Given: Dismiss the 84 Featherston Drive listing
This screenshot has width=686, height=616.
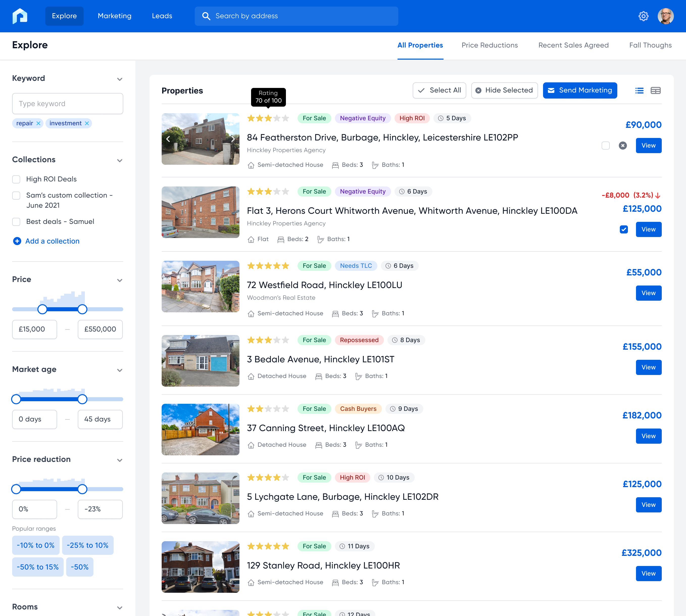Looking at the screenshot, I should (x=622, y=146).
